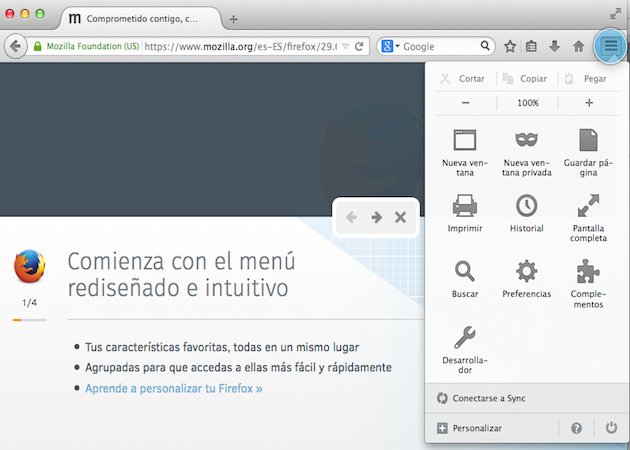Click the Firefox logo on the page
This screenshot has height=450, width=630.
coord(29,266)
